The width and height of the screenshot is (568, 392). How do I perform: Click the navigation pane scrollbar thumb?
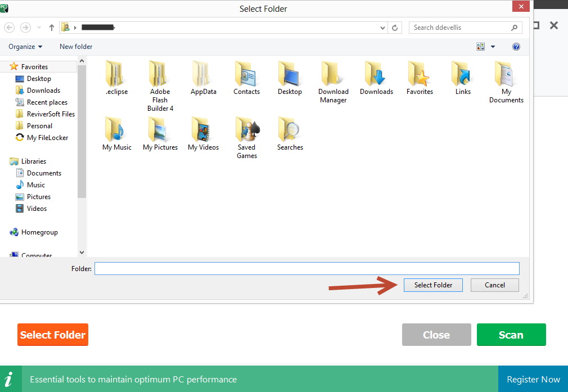82,132
